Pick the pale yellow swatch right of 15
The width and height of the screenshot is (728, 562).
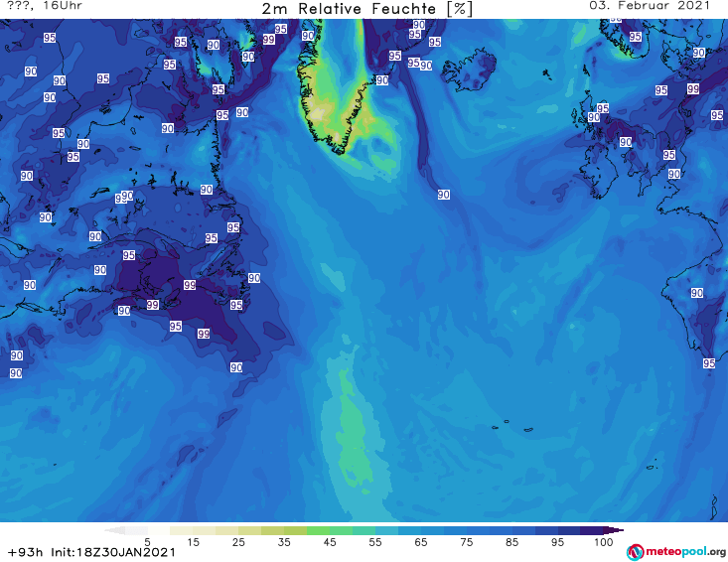[205, 530]
